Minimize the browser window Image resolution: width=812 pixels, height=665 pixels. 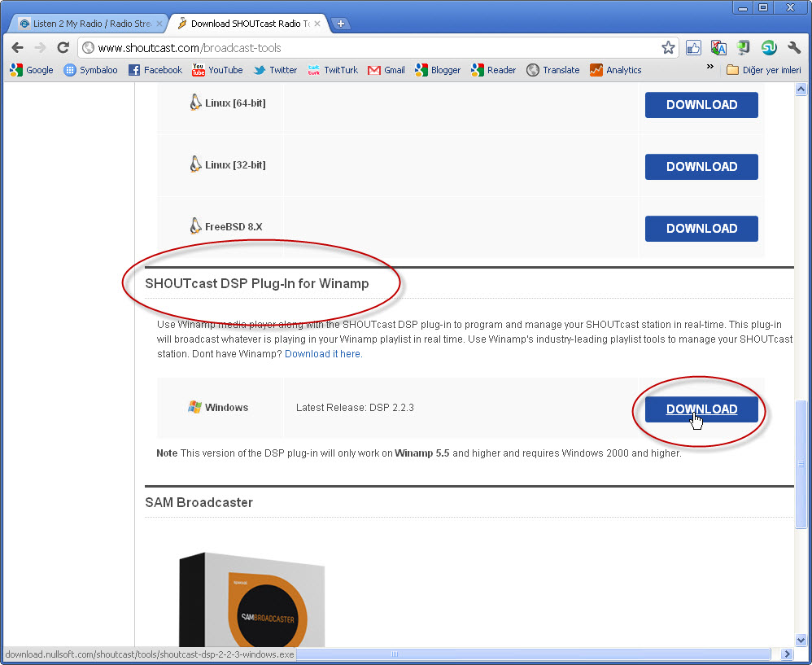[743, 8]
